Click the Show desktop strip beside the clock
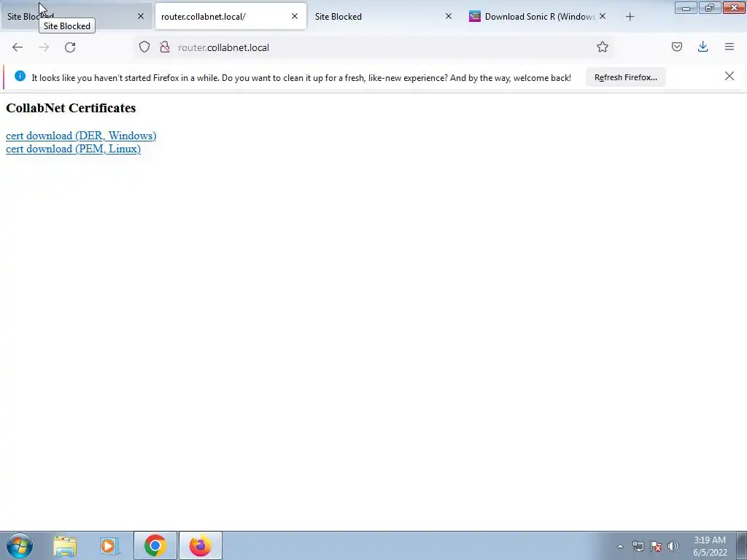This screenshot has width=747, height=560. [742, 545]
